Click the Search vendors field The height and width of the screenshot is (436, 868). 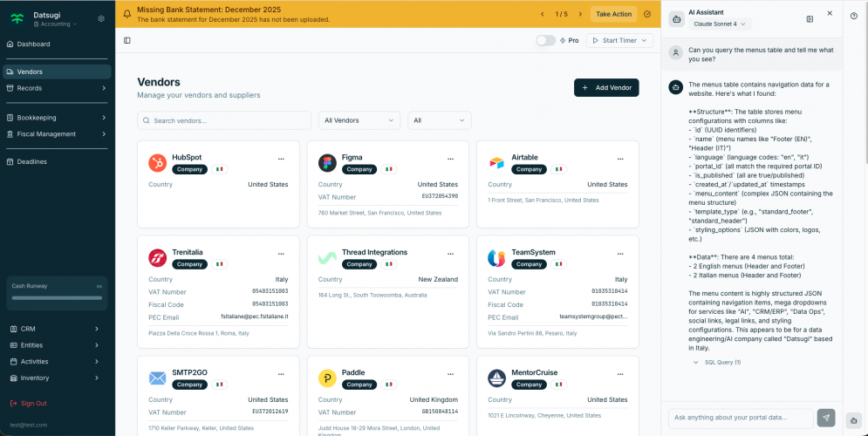pos(224,120)
